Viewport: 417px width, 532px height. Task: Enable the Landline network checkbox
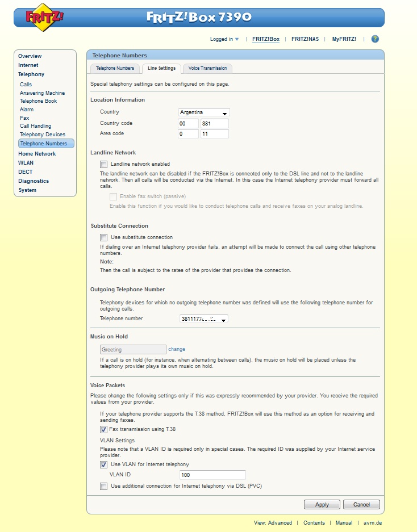103,164
